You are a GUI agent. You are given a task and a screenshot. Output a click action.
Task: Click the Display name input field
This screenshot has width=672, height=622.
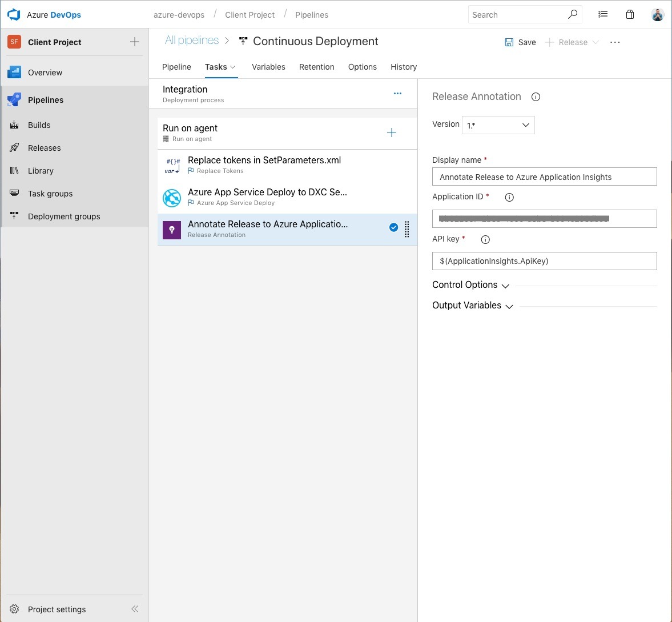point(544,177)
